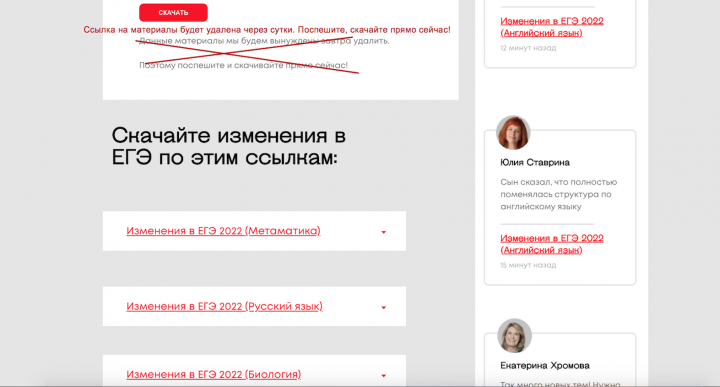This screenshot has width=720, height=387.
Task: Click the '15 минут назад' timestamp
Action: 528,265
